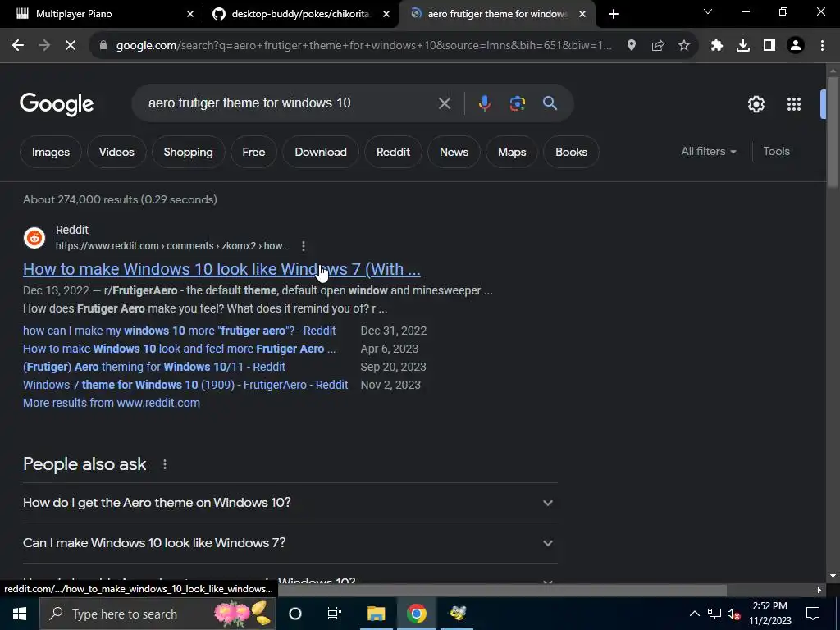Share this page via the share icon
Screen dimensions: 840x630
click(x=658, y=46)
